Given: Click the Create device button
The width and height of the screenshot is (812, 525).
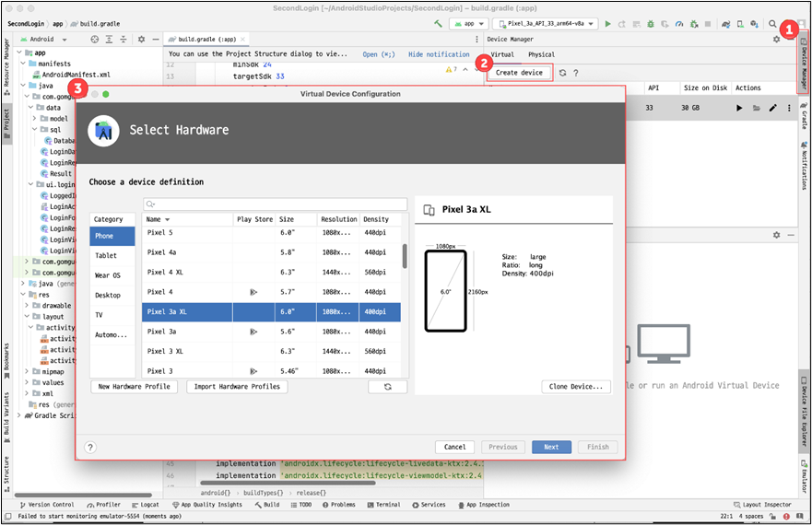Looking at the screenshot, I should (519, 73).
